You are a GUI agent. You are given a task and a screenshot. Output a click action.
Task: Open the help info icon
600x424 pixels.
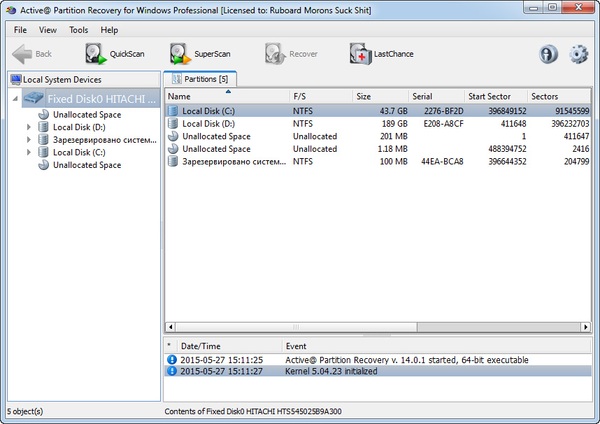point(548,54)
